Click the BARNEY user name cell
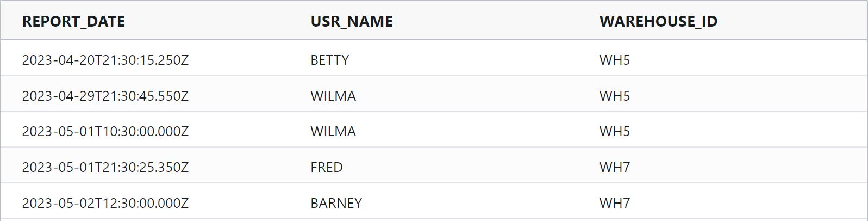 click(336, 204)
